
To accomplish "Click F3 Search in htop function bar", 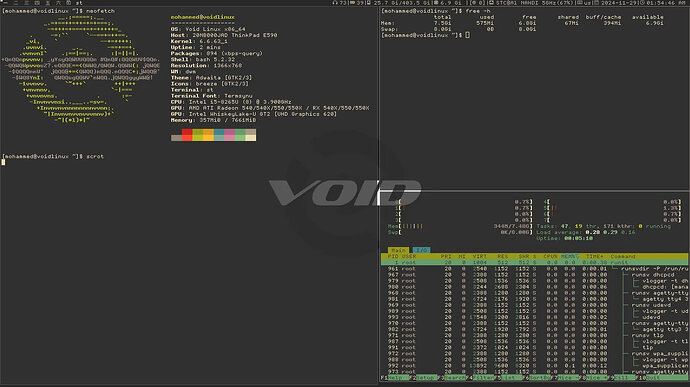I will (452, 378).
